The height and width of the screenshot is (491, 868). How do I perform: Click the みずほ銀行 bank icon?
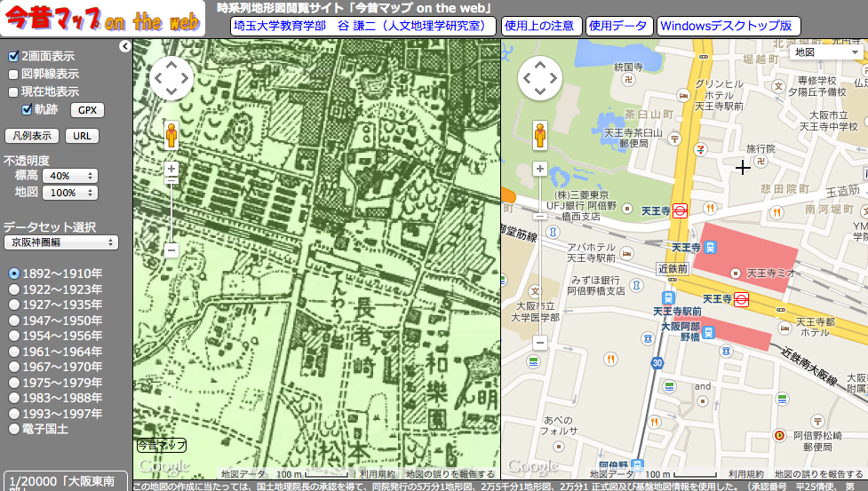(x=637, y=285)
